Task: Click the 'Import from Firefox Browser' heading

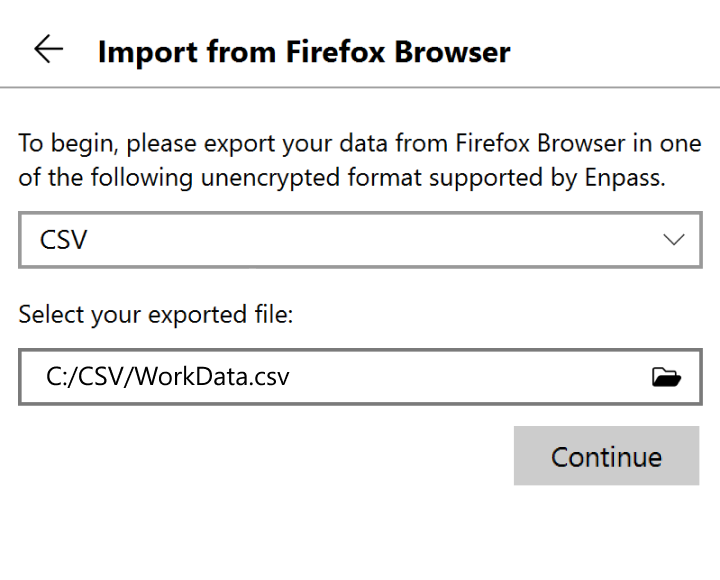Action: tap(304, 51)
